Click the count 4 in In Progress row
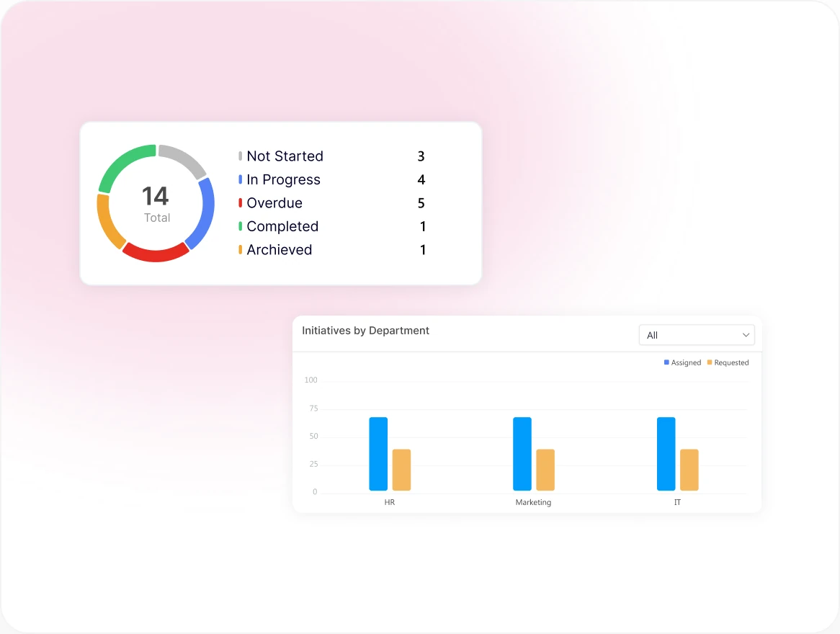 click(x=421, y=179)
